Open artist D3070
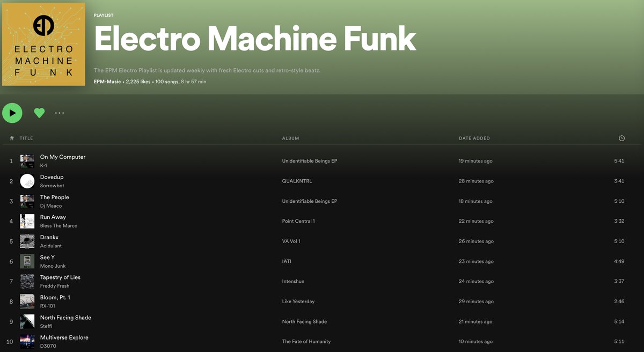 pyautogui.click(x=48, y=346)
